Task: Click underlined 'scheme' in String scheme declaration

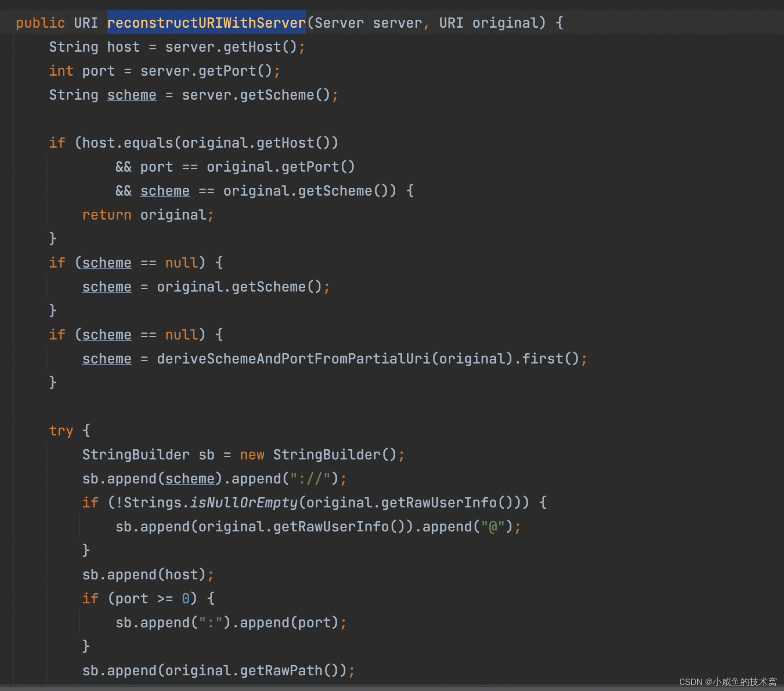Action: [132, 95]
